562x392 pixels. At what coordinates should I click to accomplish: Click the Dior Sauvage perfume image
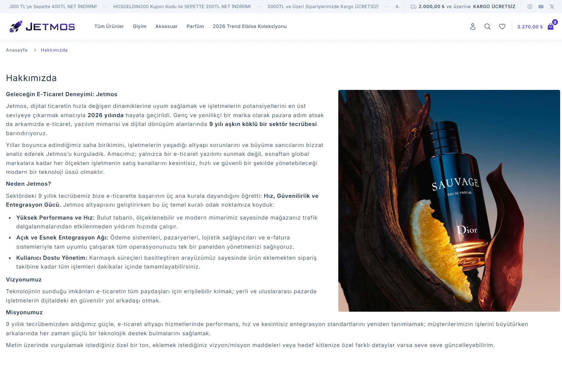point(449,201)
